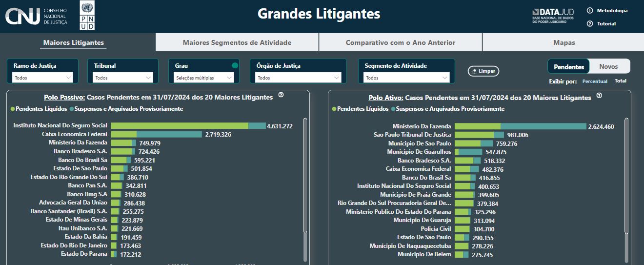
Task: Select Municipio De Sao Paulo bar
Action: coord(474,143)
